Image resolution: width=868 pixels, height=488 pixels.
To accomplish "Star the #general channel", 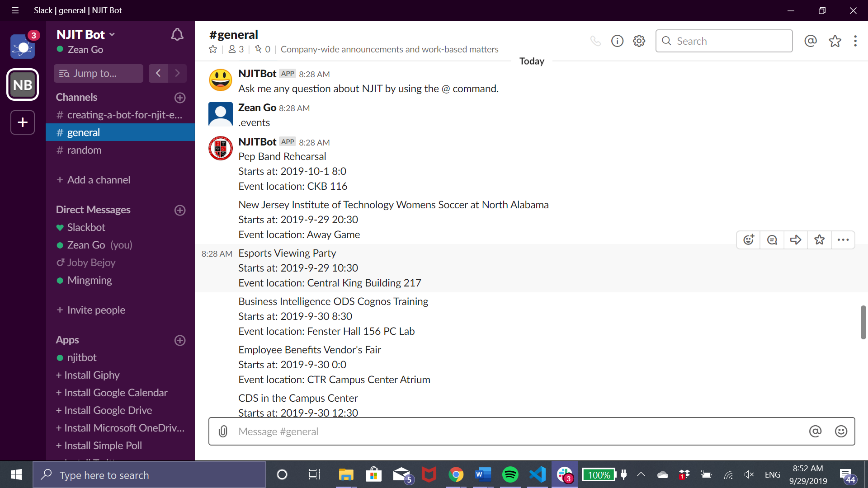I will pyautogui.click(x=213, y=49).
